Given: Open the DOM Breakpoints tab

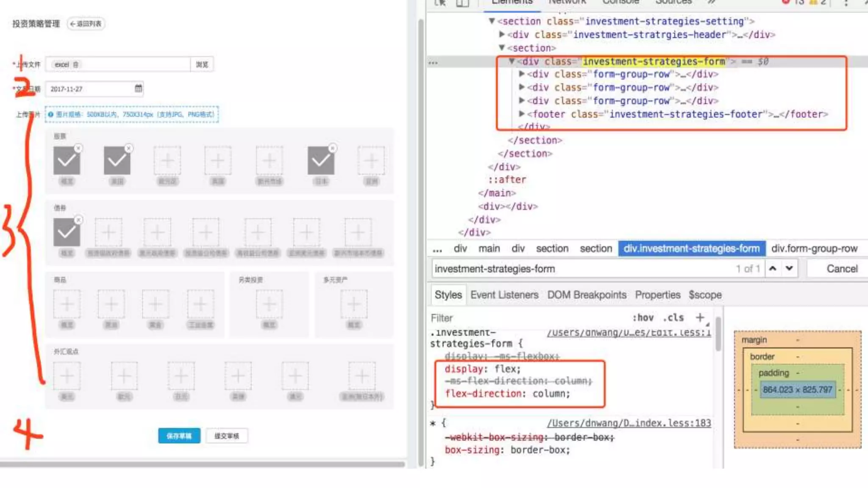Looking at the screenshot, I should coord(587,295).
